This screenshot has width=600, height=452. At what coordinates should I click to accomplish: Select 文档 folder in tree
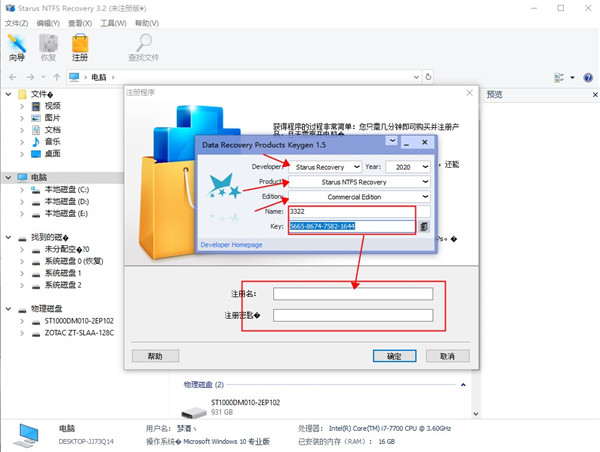(x=52, y=130)
